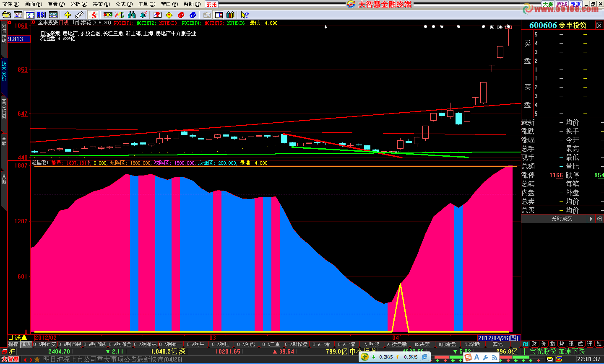Click the scrolling news headline link
Image resolution: width=604 pixels, height=364 pixels.
(112, 359)
